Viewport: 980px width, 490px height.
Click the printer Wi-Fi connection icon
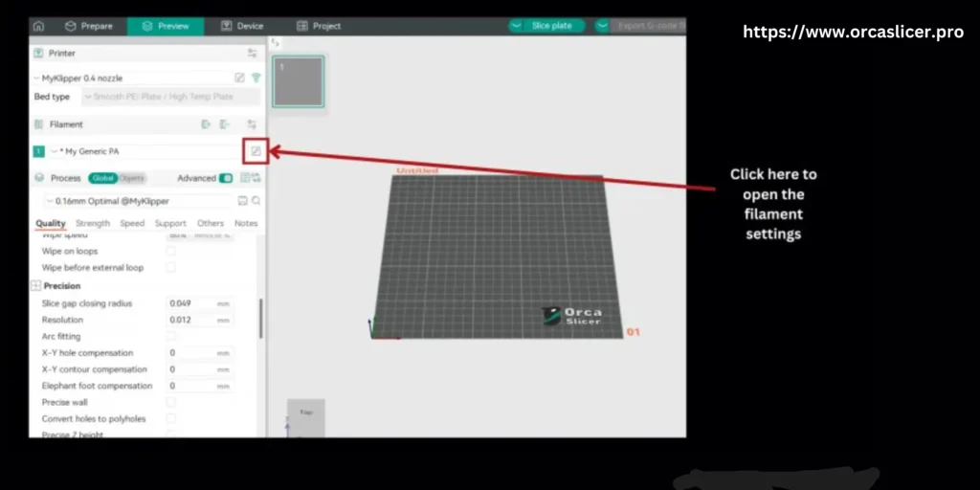(256, 78)
